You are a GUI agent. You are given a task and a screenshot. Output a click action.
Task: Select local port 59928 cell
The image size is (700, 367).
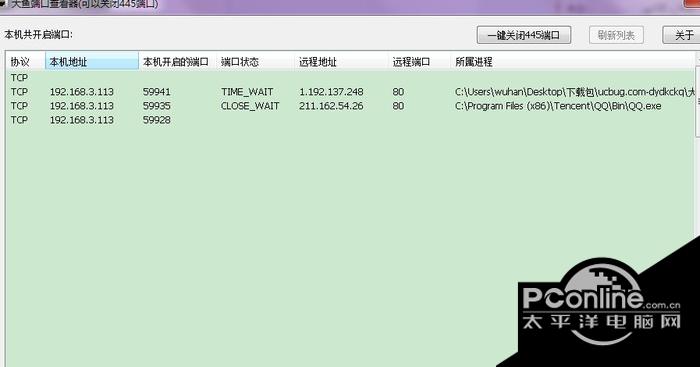tap(157, 120)
